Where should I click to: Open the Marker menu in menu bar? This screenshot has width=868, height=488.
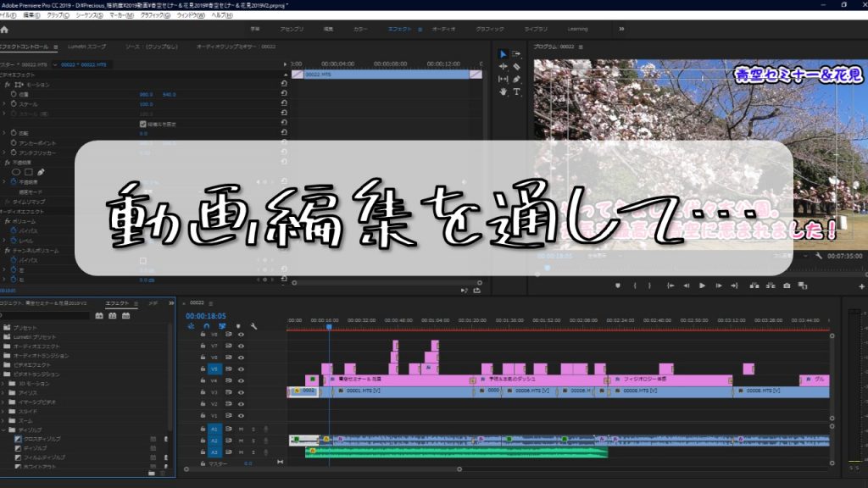pyautogui.click(x=121, y=15)
